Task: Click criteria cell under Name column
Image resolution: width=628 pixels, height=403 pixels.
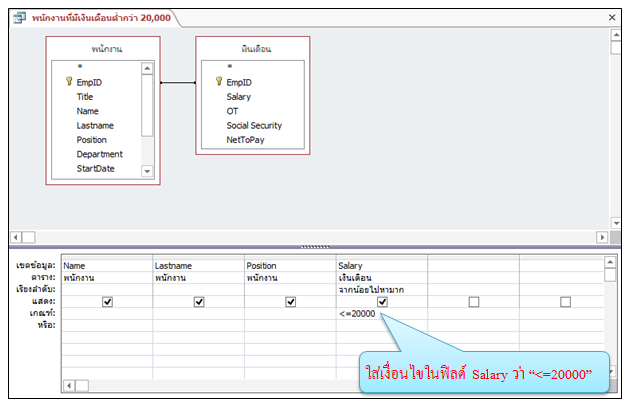Action: [x=107, y=314]
